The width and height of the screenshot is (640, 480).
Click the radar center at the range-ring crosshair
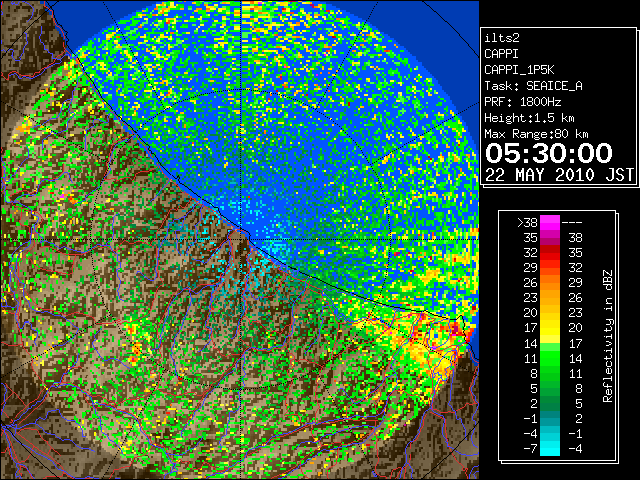click(241, 239)
